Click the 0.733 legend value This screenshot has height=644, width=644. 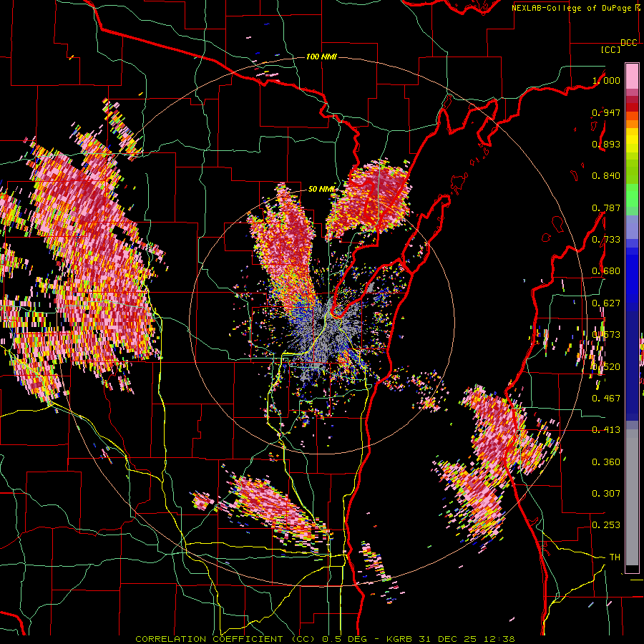point(606,240)
